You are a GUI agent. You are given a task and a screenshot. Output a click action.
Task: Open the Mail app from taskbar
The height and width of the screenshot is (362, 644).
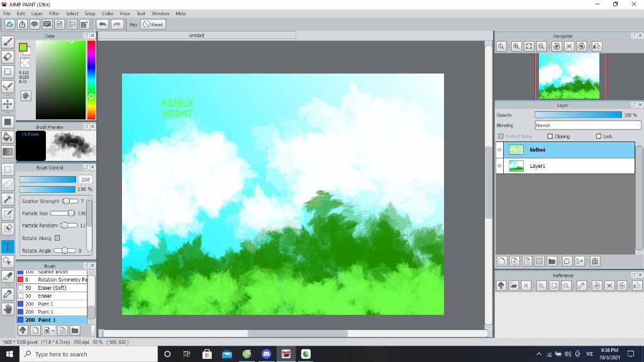tap(226, 354)
